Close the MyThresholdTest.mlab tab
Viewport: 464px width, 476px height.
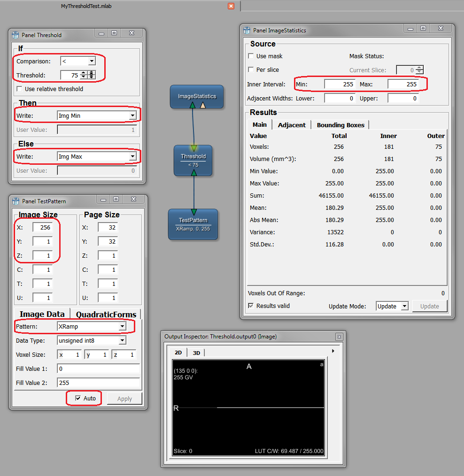click(x=231, y=6)
